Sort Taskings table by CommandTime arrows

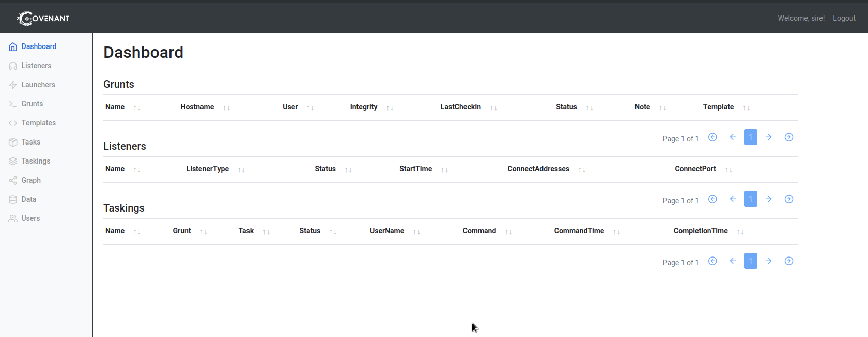(x=617, y=232)
